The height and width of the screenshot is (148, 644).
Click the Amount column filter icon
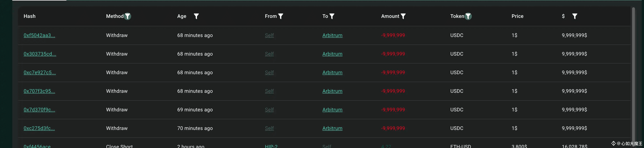point(403,16)
